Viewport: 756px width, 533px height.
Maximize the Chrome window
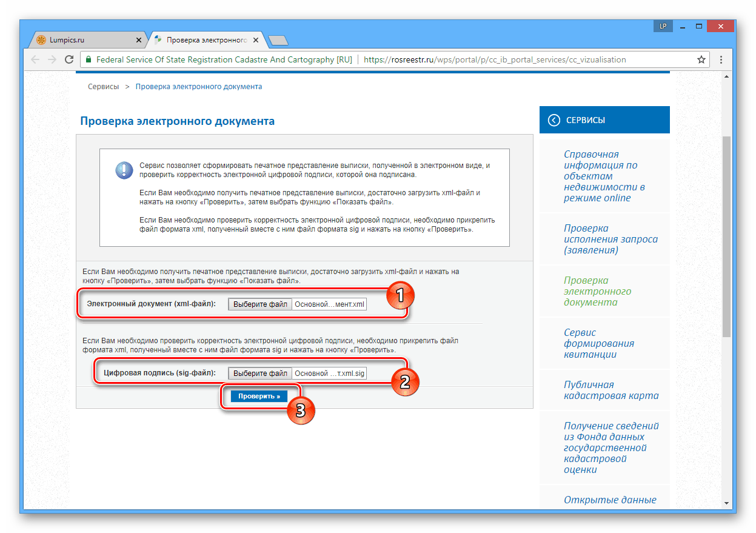(699, 26)
